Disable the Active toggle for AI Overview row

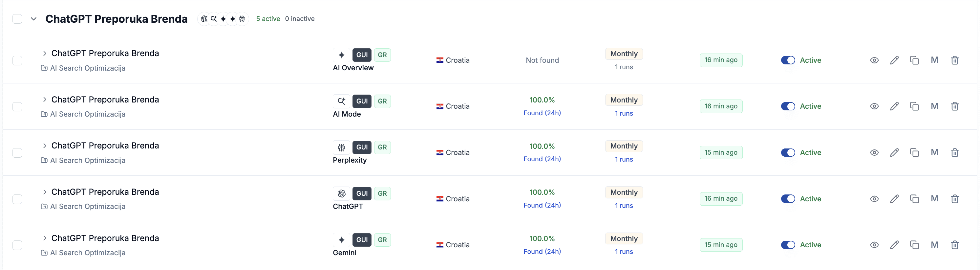coord(788,60)
